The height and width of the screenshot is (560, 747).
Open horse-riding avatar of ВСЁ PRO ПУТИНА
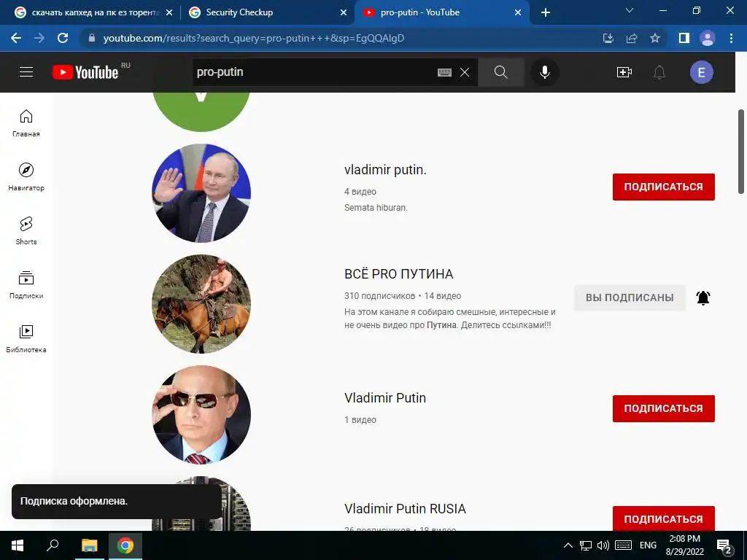point(201,304)
